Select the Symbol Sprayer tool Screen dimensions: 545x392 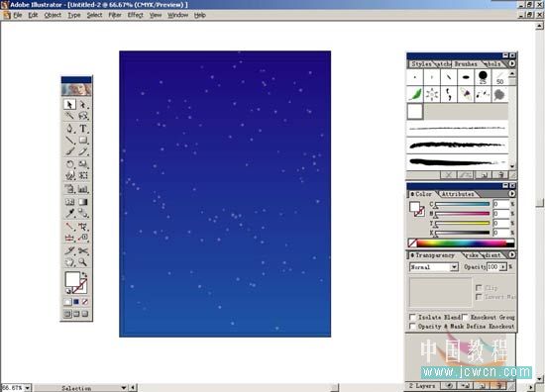pos(69,189)
